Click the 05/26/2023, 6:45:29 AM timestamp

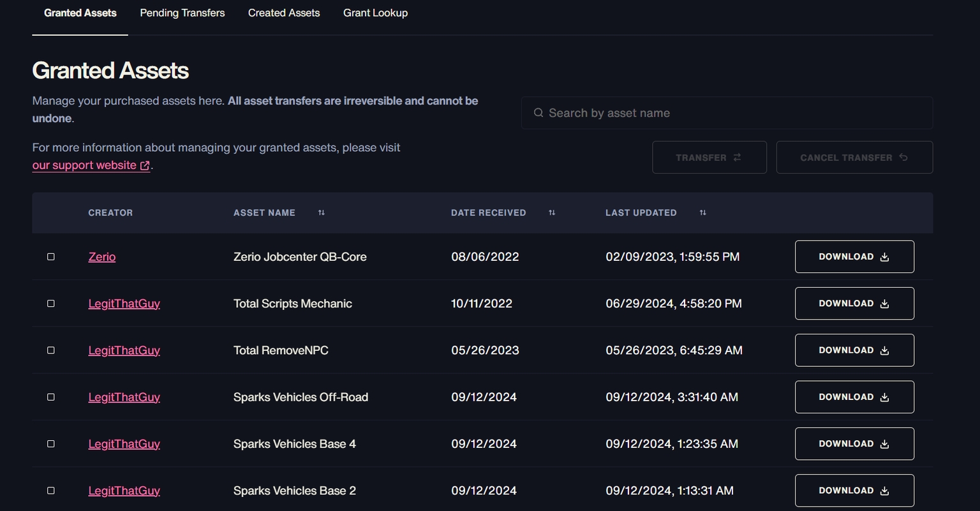point(674,350)
